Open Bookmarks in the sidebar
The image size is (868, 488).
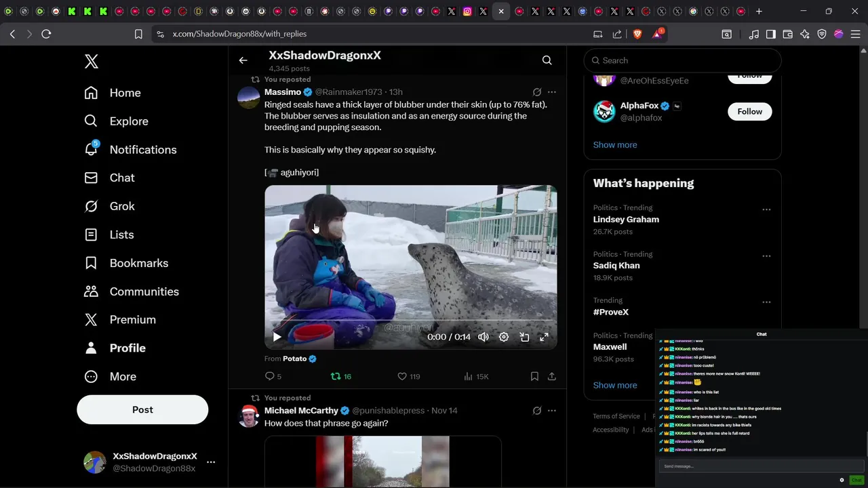(126, 263)
